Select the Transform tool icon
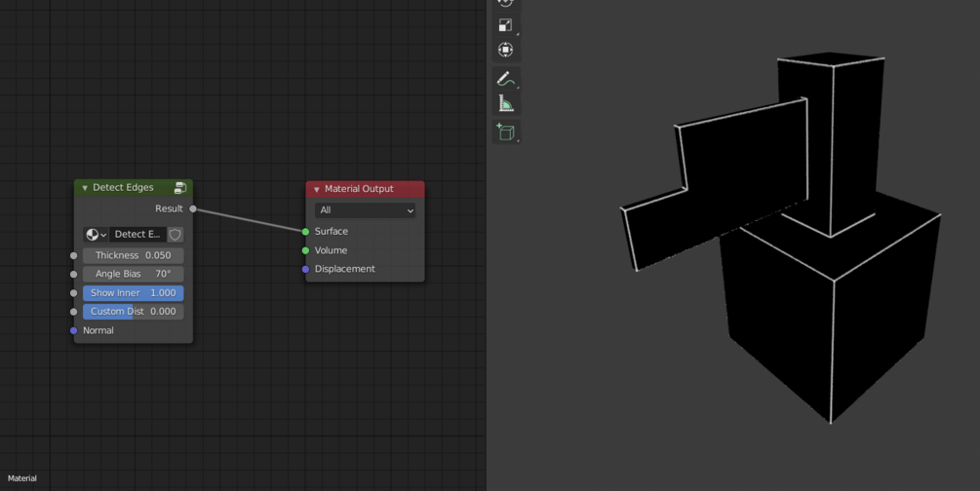Screen dimensions: 980x491 point(506,50)
